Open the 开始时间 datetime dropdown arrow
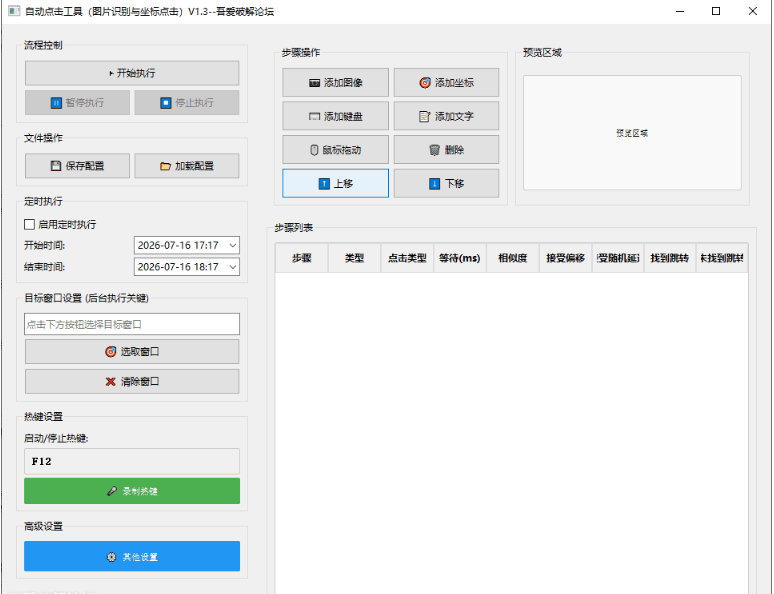This screenshot has width=774, height=594. pyautogui.click(x=232, y=245)
